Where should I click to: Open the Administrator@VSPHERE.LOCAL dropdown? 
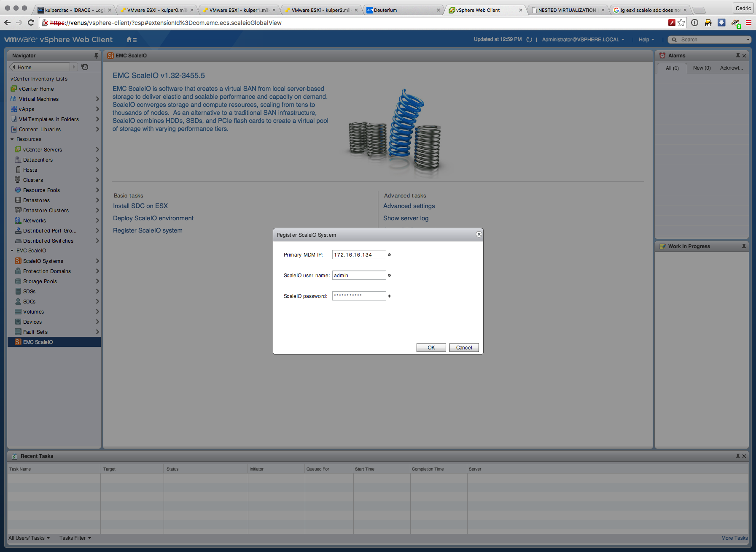[583, 40]
